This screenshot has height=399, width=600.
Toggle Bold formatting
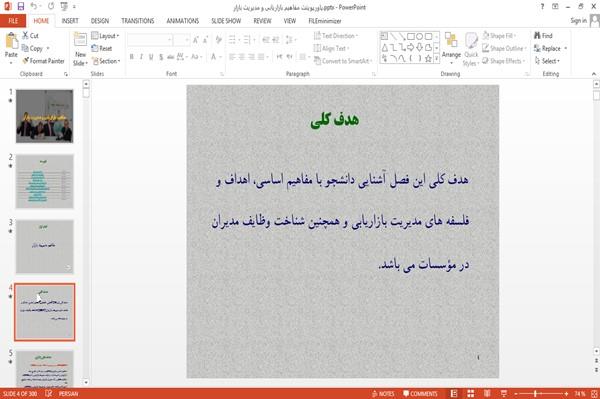(x=132, y=57)
